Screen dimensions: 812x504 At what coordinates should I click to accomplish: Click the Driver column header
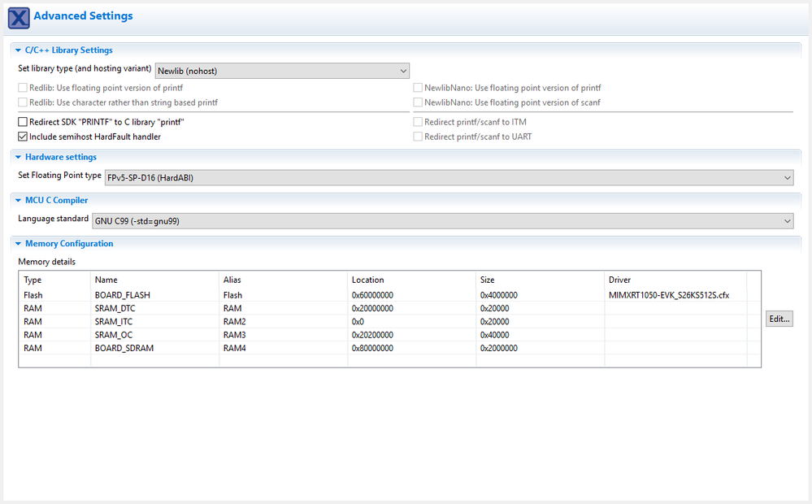coord(675,280)
